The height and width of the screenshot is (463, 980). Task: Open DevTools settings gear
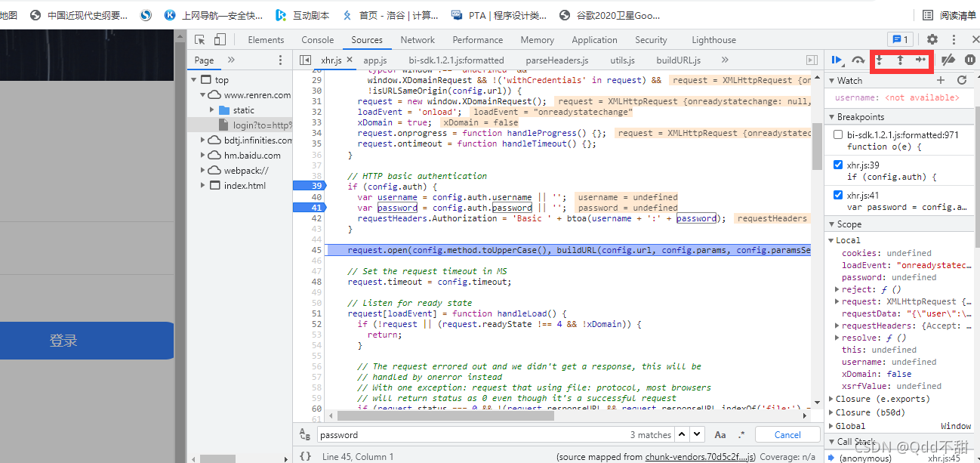point(932,39)
